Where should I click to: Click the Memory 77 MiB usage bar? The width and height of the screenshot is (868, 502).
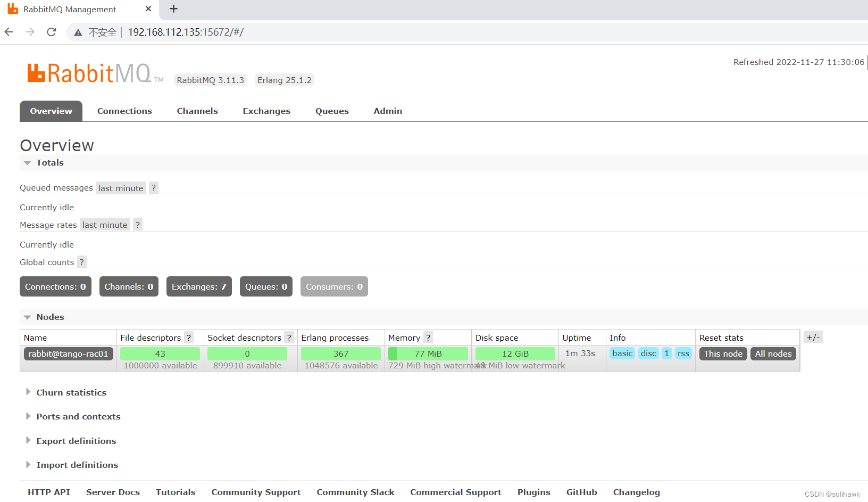pyautogui.click(x=428, y=353)
